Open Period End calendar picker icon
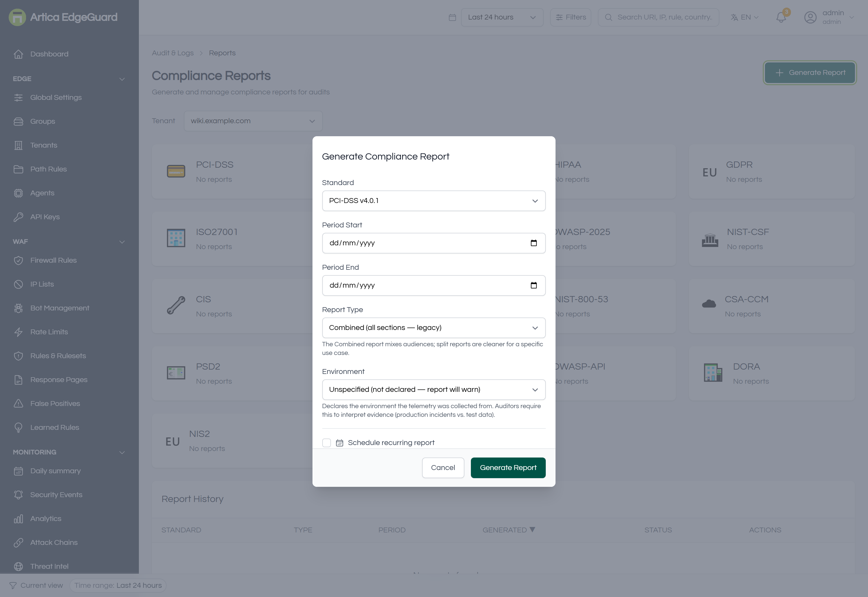 coord(534,285)
